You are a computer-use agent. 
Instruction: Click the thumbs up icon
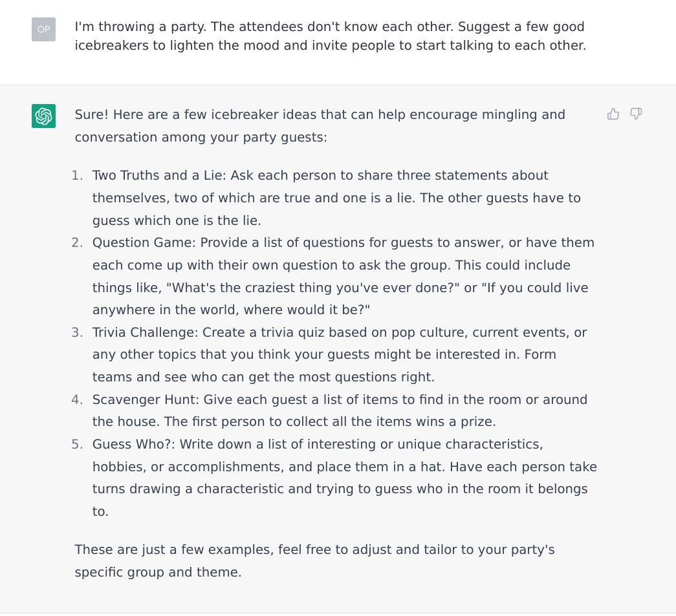pyautogui.click(x=613, y=114)
